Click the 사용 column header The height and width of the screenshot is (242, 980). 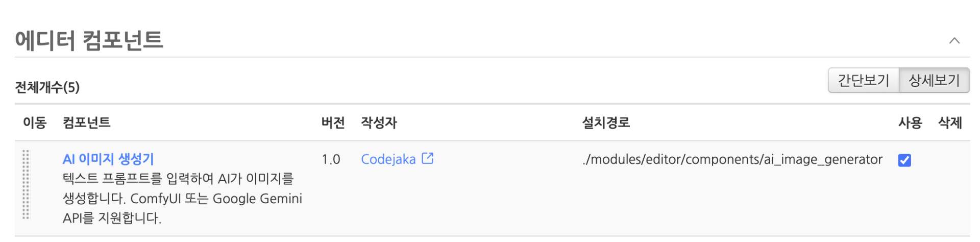[x=910, y=123]
